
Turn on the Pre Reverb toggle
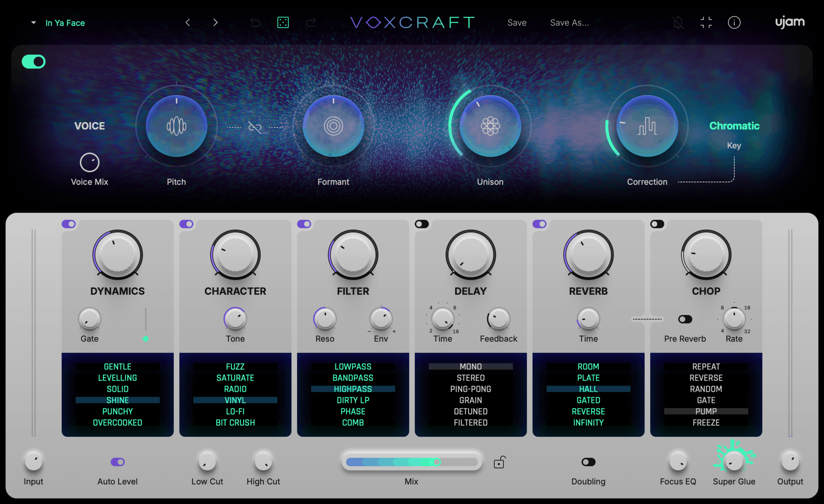coord(685,319)
